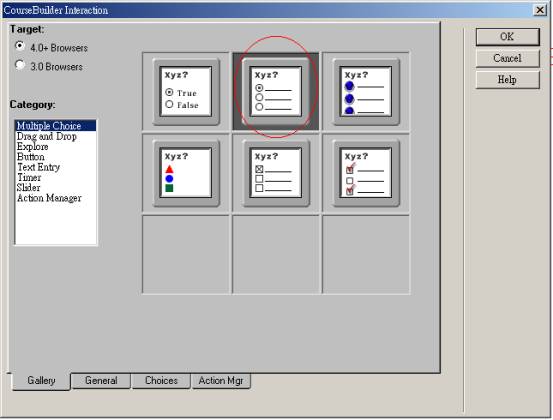Select the colored shapes graphic question template
Screen dimensions: 553x420
click(x=186, y=173)
